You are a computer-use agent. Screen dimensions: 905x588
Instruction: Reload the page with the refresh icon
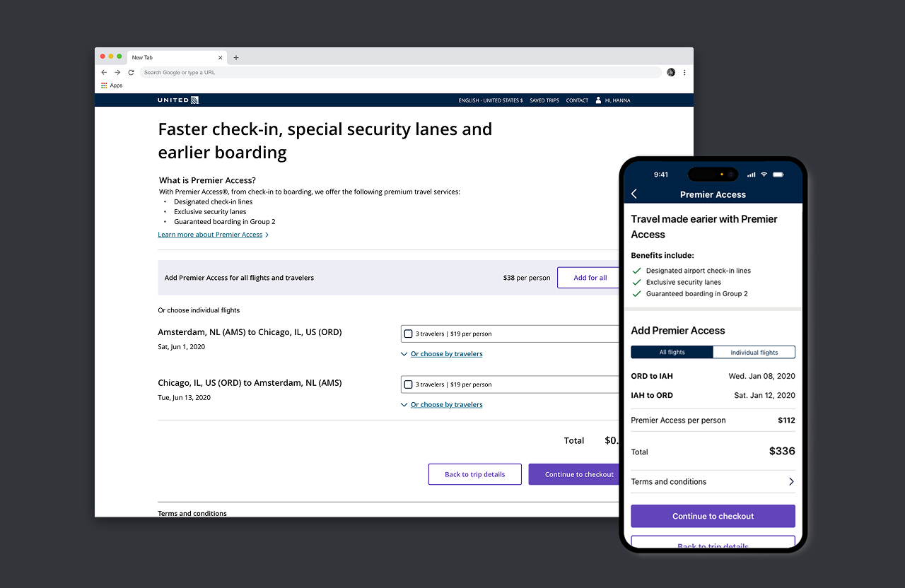click(131, 72)
